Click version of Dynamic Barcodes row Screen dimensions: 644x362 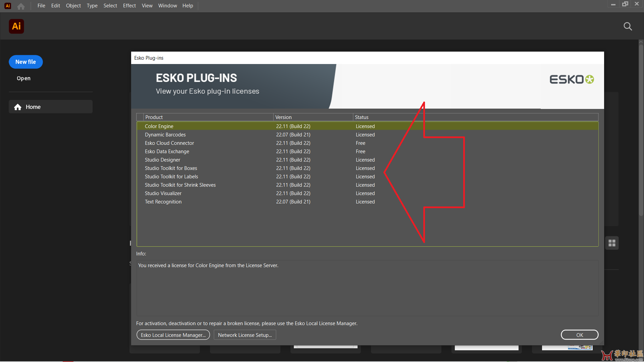pyautogui.click(x=293, y=135)
